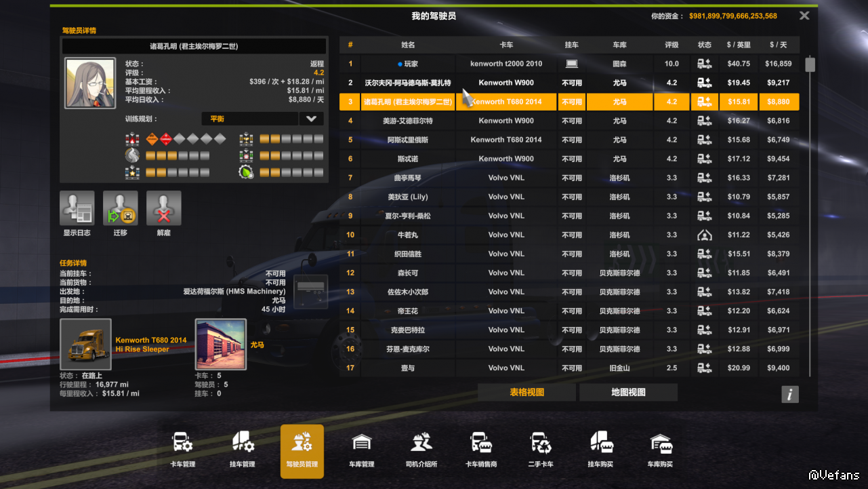Sort by # column header

350,45
